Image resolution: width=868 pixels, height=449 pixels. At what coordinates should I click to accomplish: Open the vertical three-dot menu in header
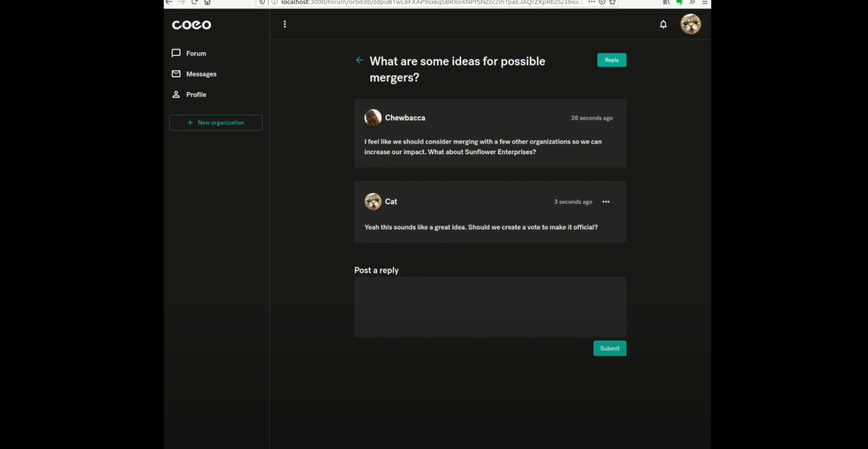pos(285,24)
